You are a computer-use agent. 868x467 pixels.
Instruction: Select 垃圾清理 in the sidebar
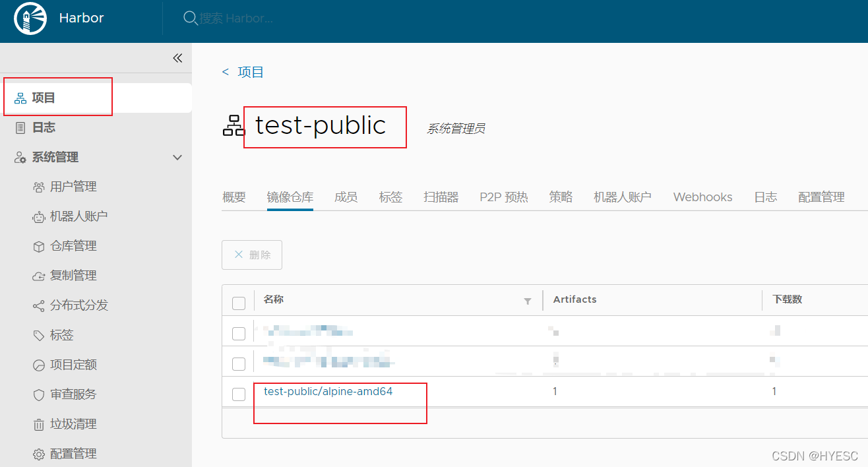tap(73, 424)
